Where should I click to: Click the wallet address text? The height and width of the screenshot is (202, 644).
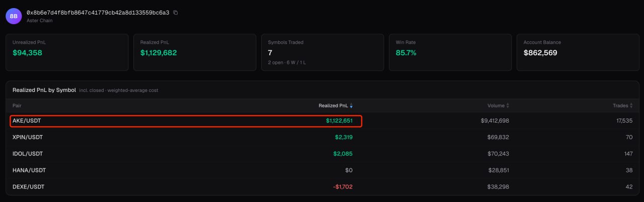[98, 13]
